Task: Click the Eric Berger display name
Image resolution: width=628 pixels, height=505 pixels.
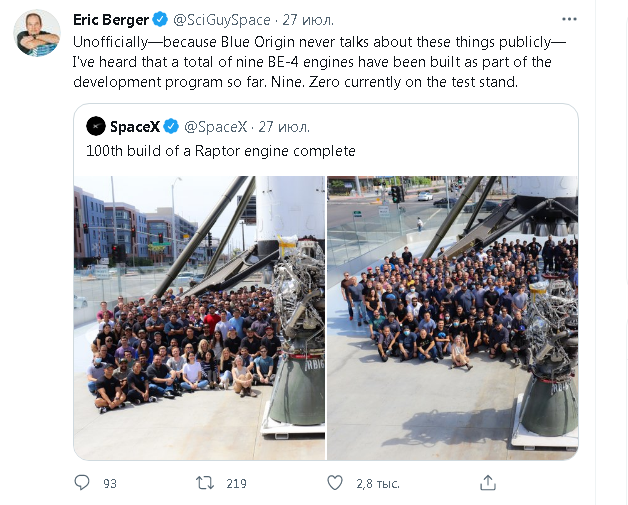Action: pyautogui.click(x=111, y=20)
